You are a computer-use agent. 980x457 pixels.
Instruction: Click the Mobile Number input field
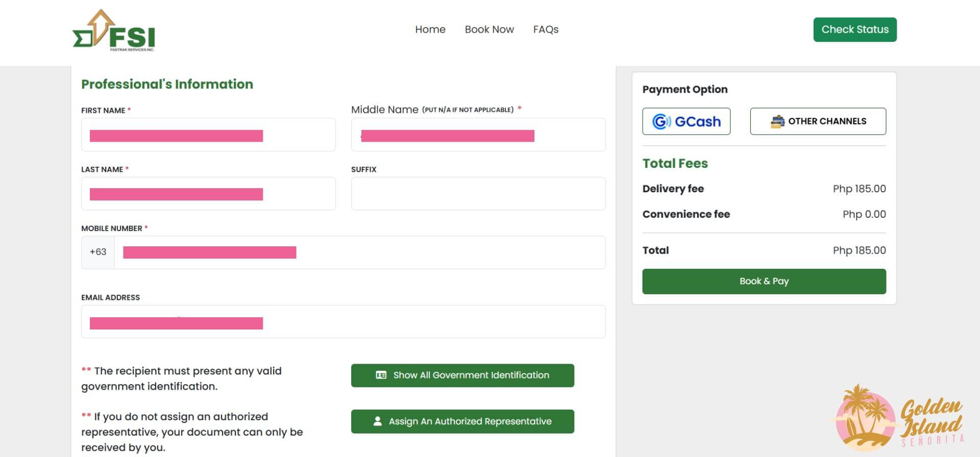pos(360,252)
